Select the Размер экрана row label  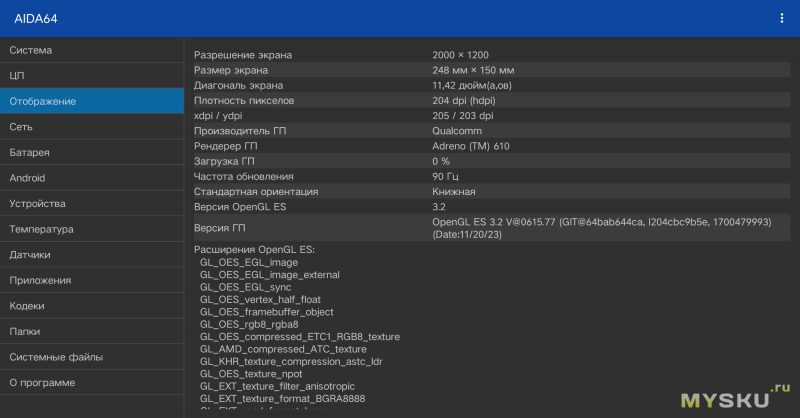tap(231, 70)
